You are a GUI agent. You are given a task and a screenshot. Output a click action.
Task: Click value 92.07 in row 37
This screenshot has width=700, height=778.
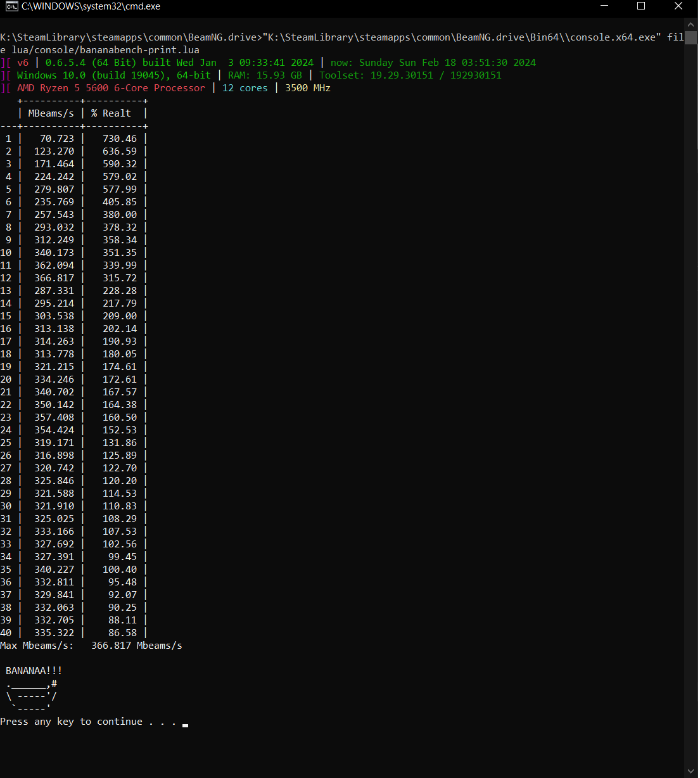click(122, 595)
